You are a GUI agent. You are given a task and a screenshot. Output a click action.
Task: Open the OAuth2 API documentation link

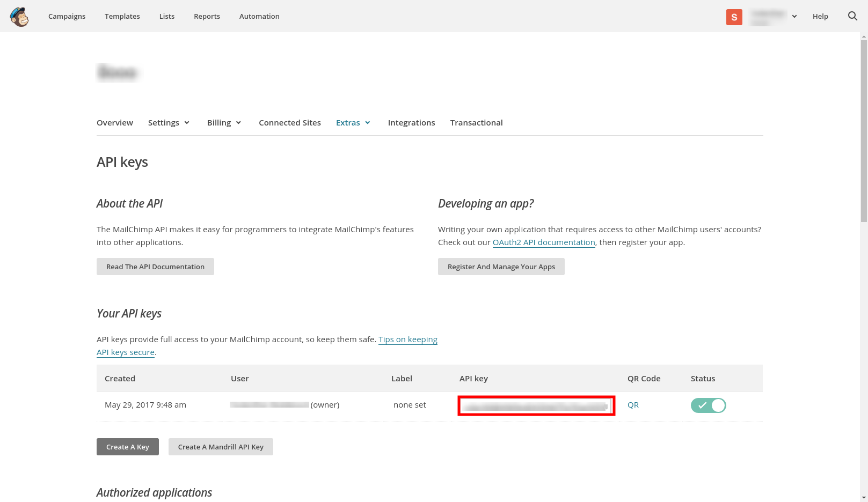[544, 242]
